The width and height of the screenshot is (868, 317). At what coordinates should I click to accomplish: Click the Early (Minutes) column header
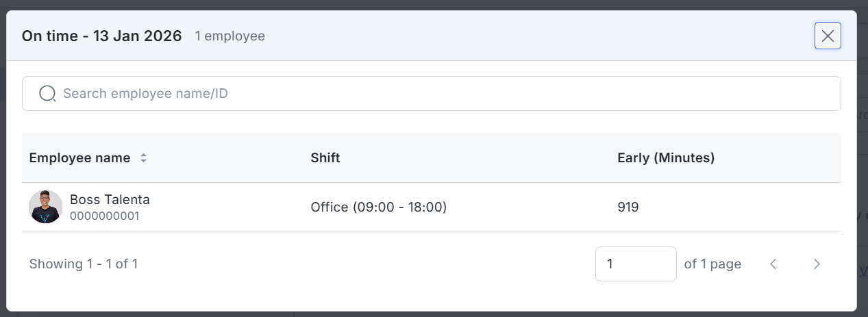[x=666, y=158]
